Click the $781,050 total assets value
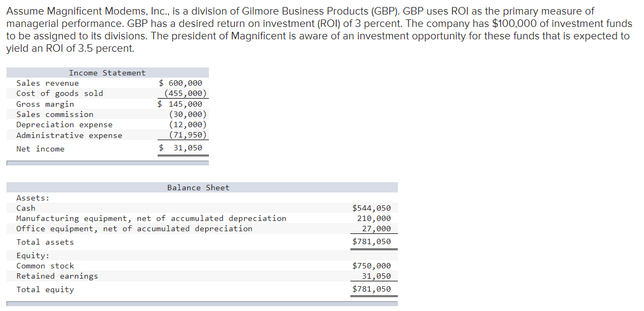Image resolution: width=644 pixels, height=311 pixels. coord(372,241)
